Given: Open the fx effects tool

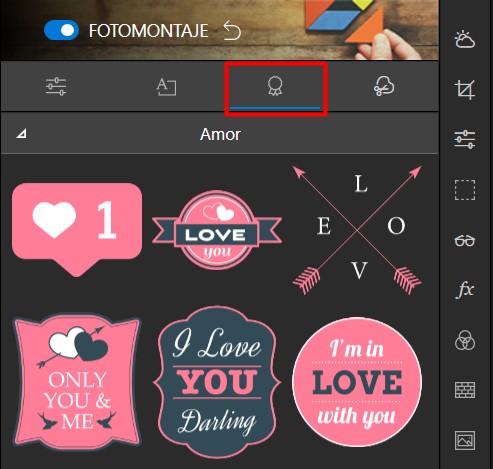Looking at the screenshot, I should pos(465,289).
